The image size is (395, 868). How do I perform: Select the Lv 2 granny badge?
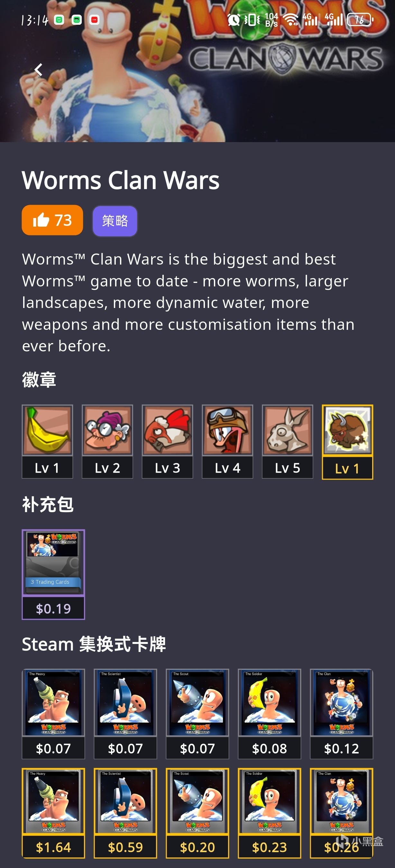pyautogui.click(x=107, y=441)
